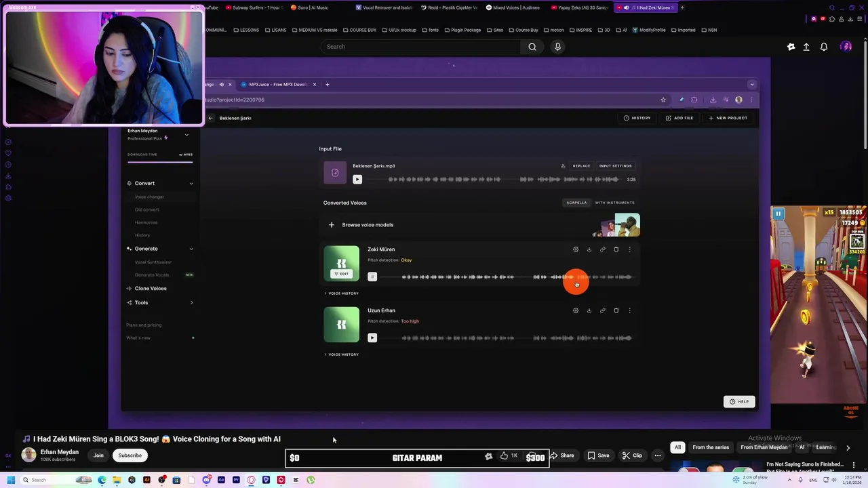Click the YouTube upload icon
Screen dimensions: 868x488
[806, 47]
